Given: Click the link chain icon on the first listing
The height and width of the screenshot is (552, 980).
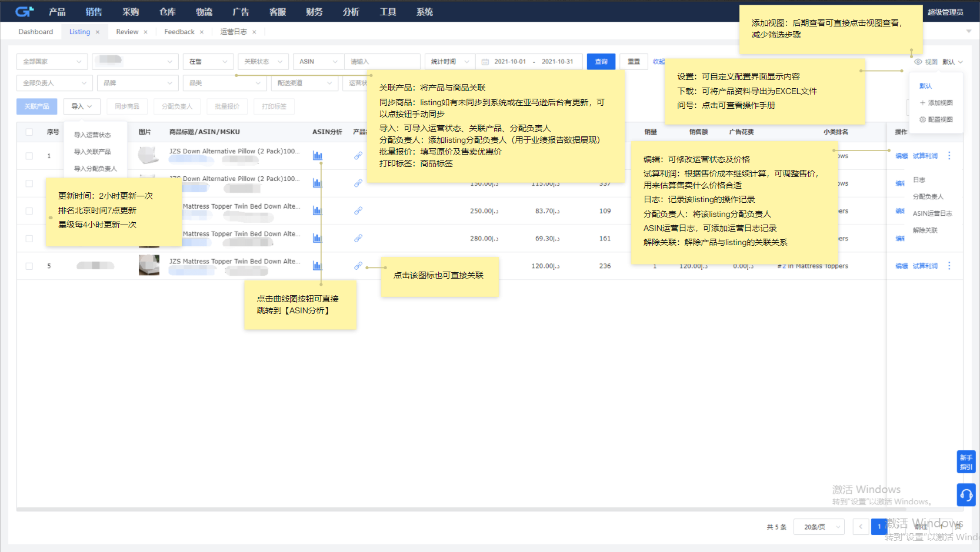Looking at the screenshot, I should pyautogui.click(x=358, y=156).
